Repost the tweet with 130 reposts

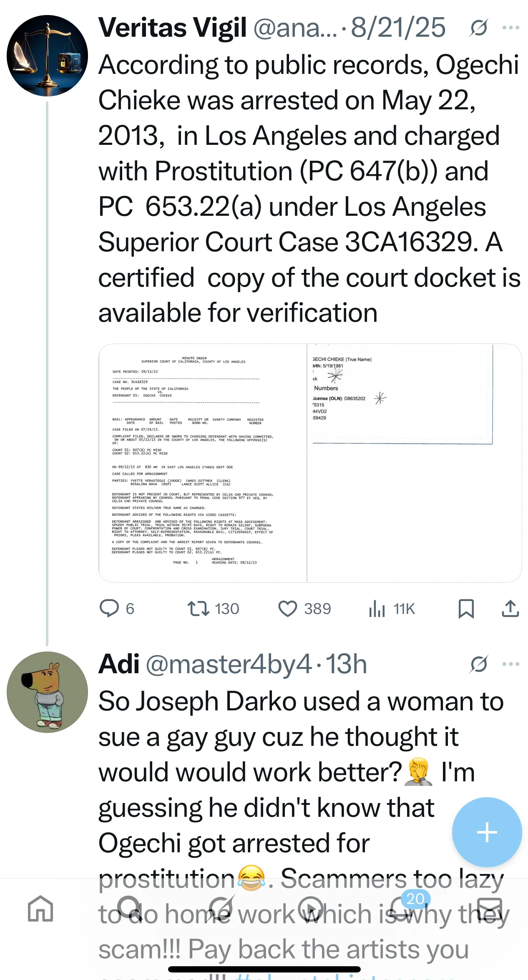(199, 609)
